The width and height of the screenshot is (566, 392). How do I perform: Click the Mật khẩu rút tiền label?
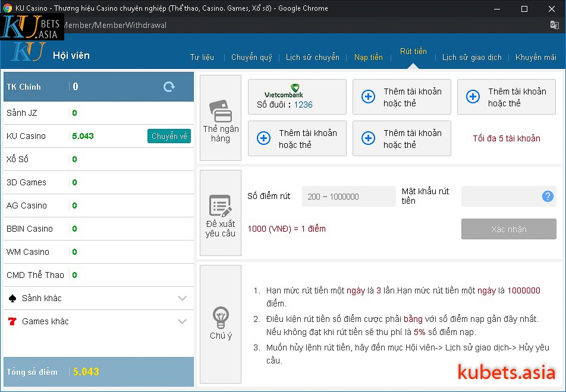425,196
